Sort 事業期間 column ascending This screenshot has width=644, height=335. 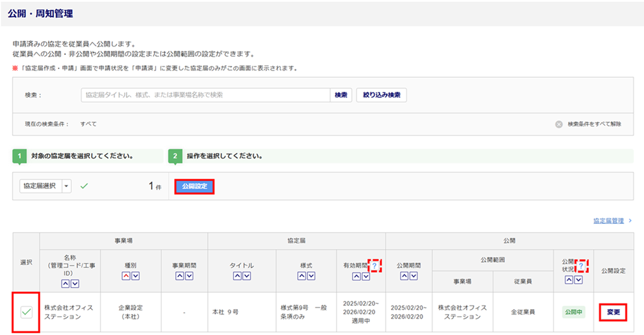(180, 276)
